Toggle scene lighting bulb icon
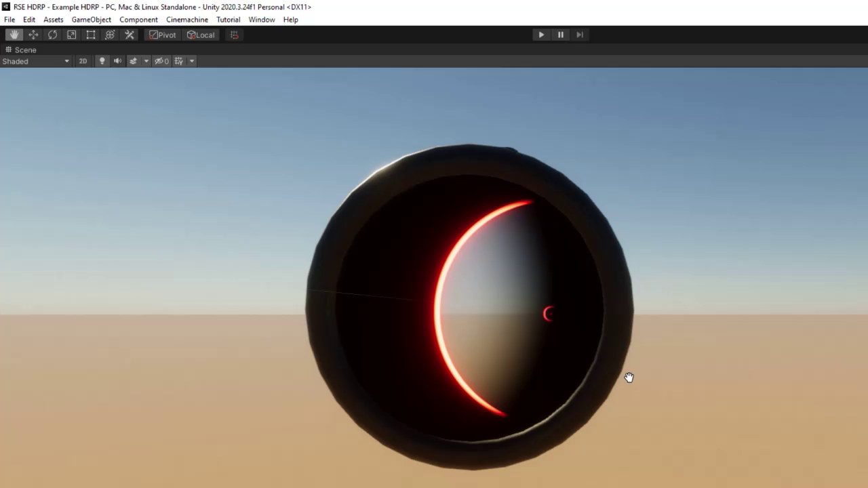868x488 pixels. tap(102, 61)
